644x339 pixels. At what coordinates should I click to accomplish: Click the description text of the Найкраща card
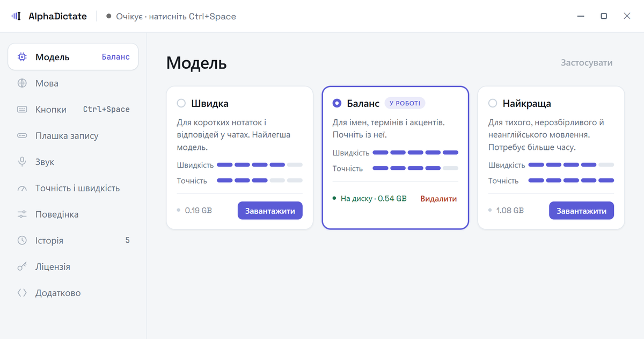[x=546, y=135]
